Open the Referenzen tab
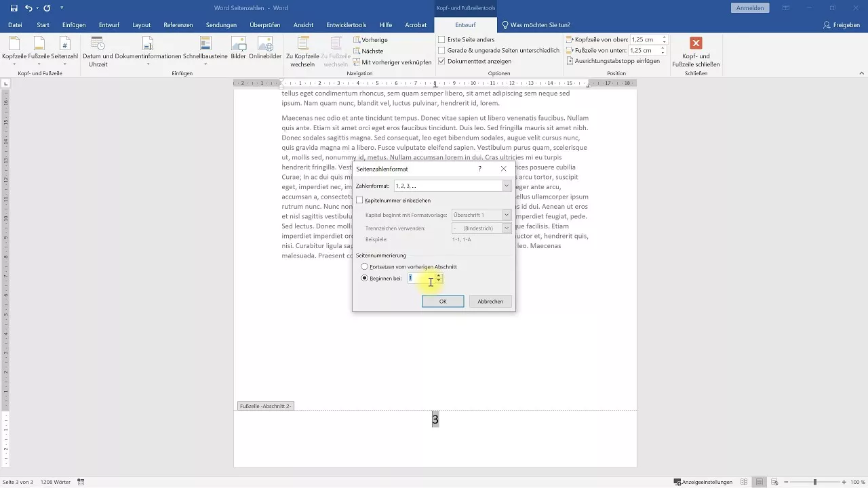 coord(178,25)
